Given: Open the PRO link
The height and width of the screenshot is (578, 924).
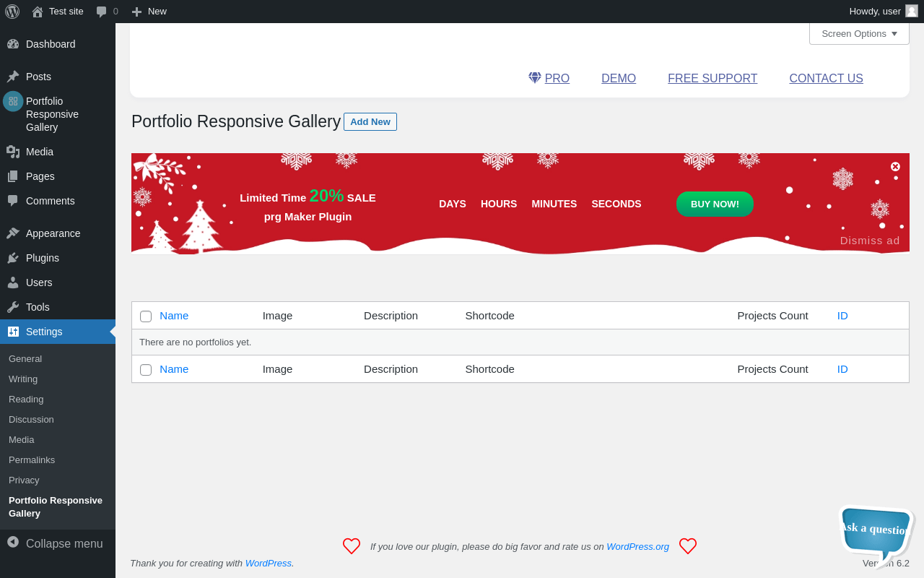Looking at the screenshot, I should (557, 78).
